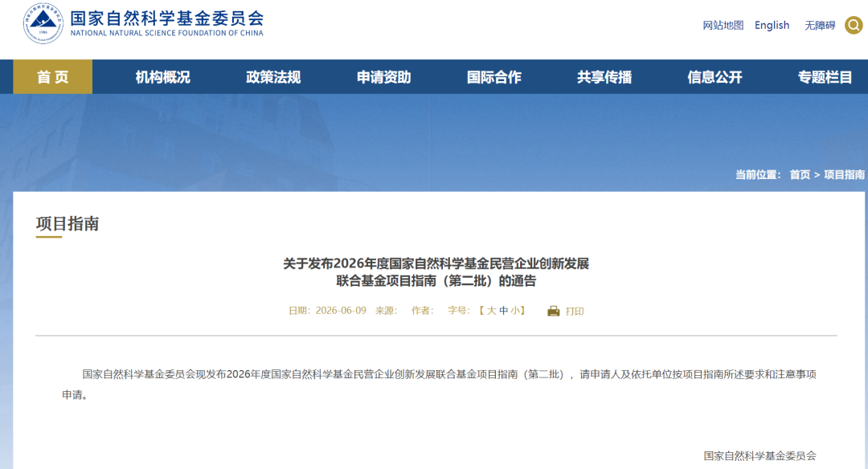This screenshot has height=469, width=868.
Task: Open the 无障碍 accessibility link
Action: [820, 26]
